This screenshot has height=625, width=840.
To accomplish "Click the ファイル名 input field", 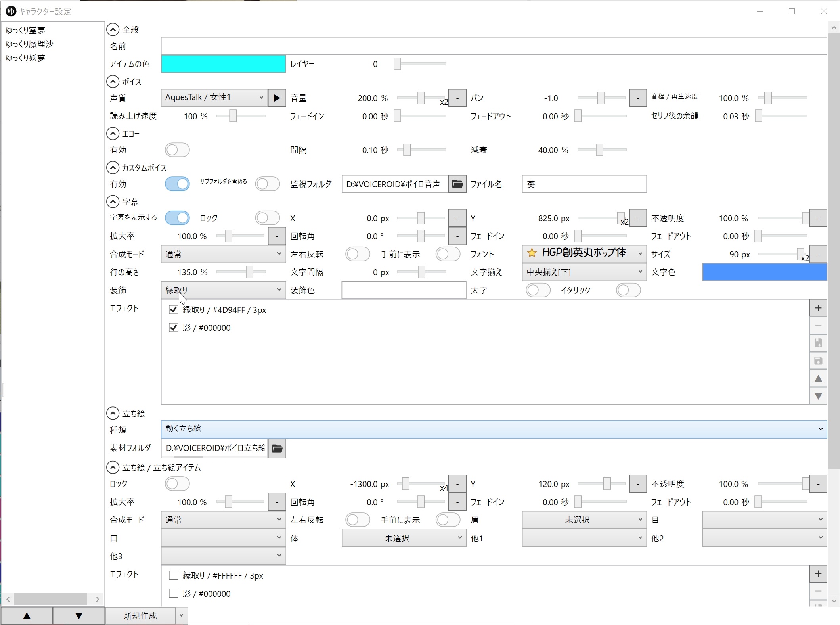I will point(584,184).
